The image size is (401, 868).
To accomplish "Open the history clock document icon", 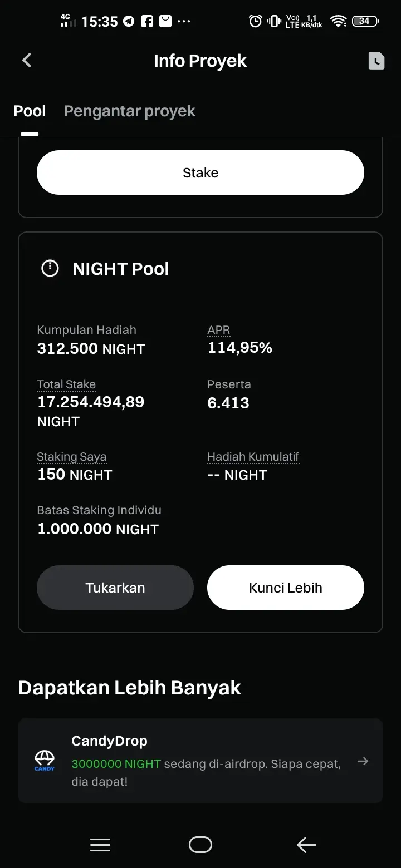I will click(x=376, y=61).
